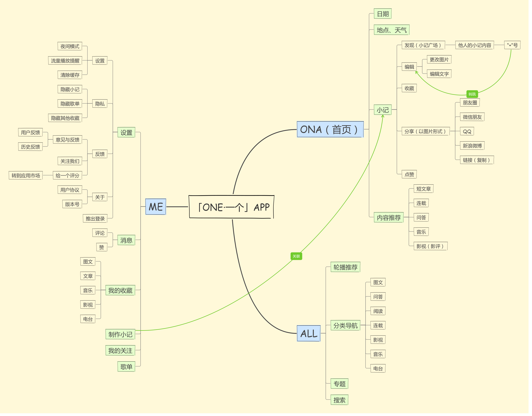
Task: Select the 反馈 node
Action: coord(100,155)
